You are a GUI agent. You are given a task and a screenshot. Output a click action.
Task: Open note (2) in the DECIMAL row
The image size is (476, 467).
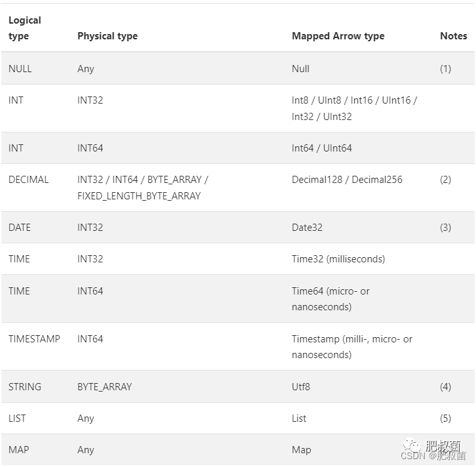pos(445,180)
